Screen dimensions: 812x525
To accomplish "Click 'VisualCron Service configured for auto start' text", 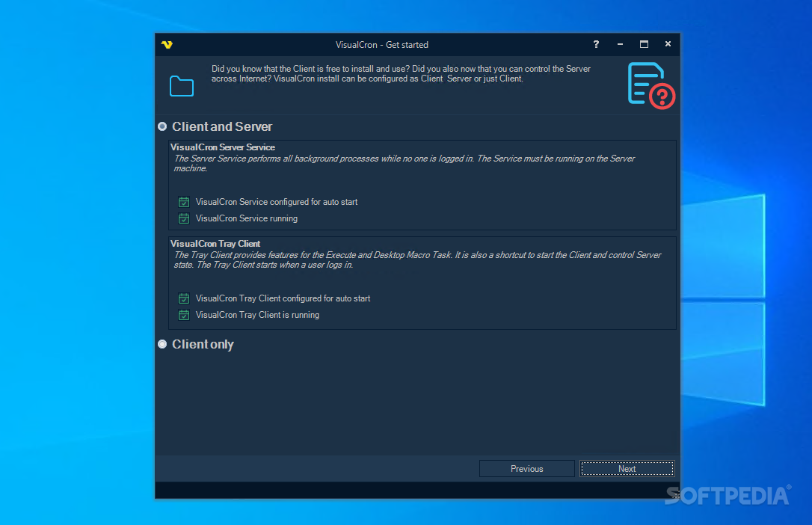I will pos(277,202).
